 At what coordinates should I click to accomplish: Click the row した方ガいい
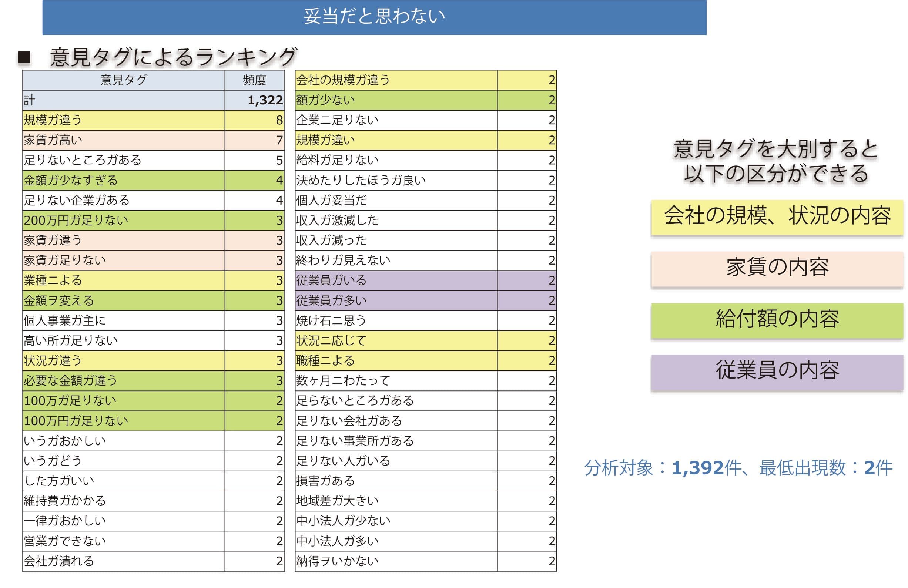(x=153, y=481)
